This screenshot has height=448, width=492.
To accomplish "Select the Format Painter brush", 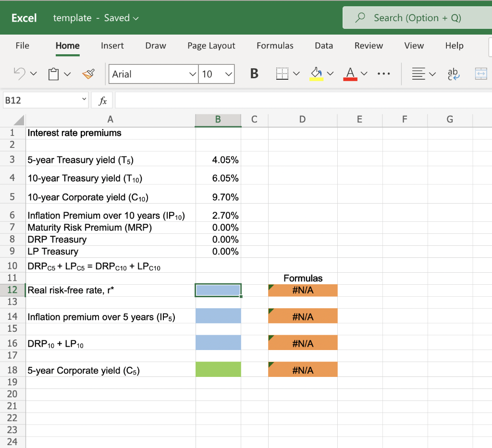I will (x=88, y=74).
